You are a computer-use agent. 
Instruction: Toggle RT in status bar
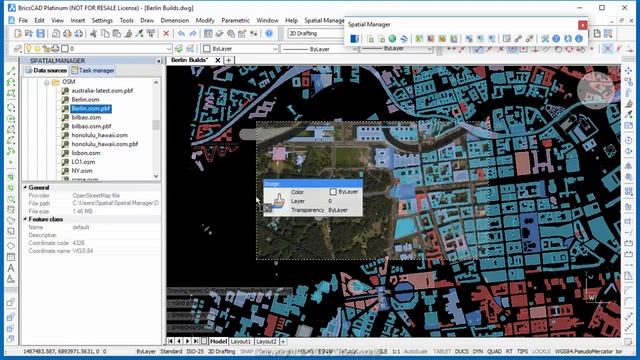point(509,351)
